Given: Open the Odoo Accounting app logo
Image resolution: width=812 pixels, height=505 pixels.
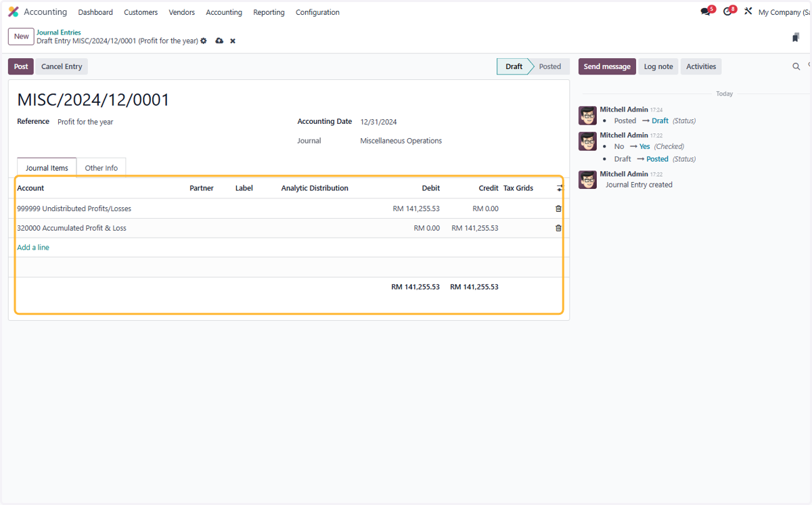Looking at the screenshot, I should pyautogui.click(x=14, y=12).
